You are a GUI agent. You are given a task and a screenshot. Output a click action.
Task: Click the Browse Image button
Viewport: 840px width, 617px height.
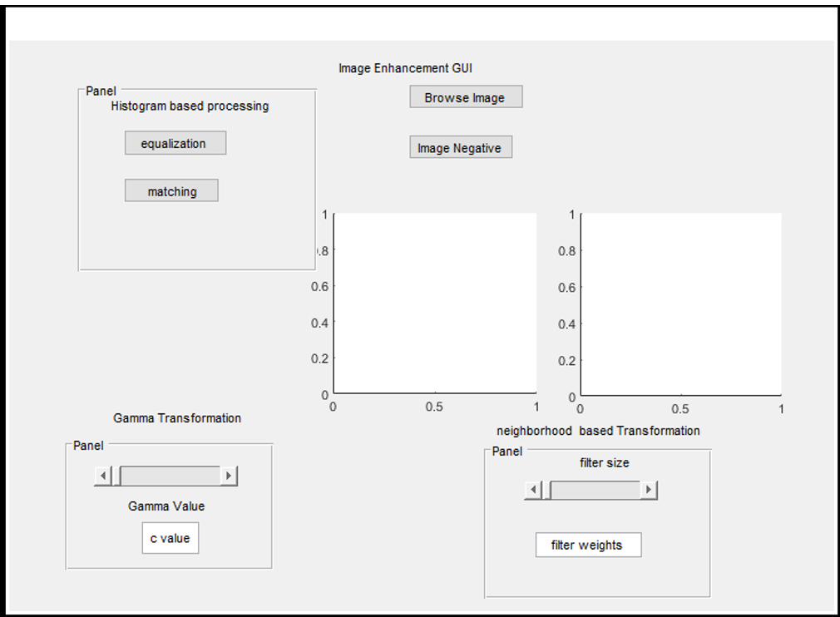[x=465, y=96]
